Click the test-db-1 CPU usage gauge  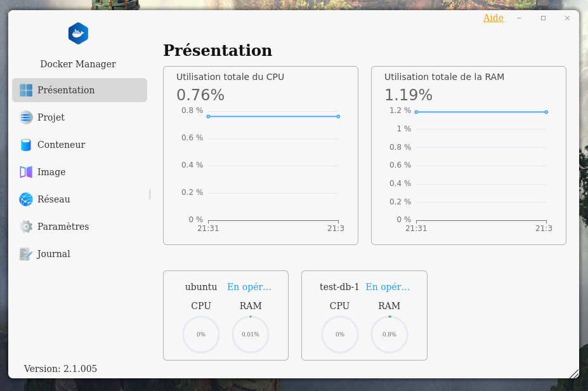340,335
